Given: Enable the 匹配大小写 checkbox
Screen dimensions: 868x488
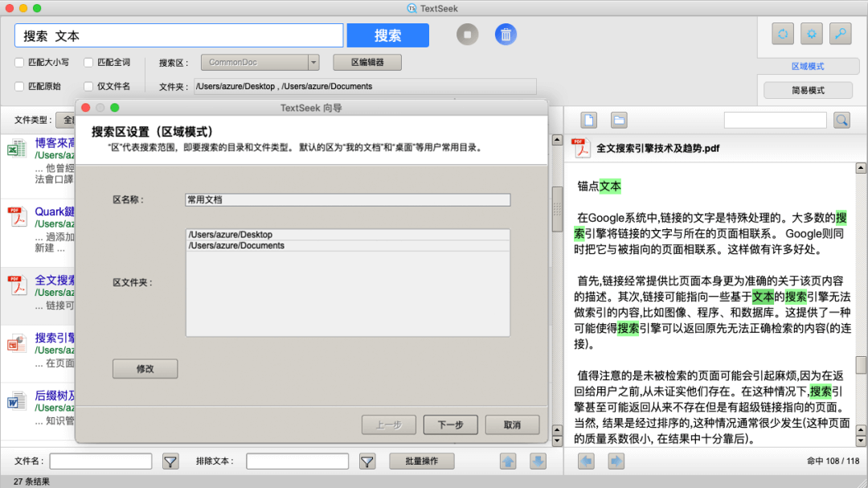Looking at the screenshot, I should pyautogui.click(x=18, y=62).
